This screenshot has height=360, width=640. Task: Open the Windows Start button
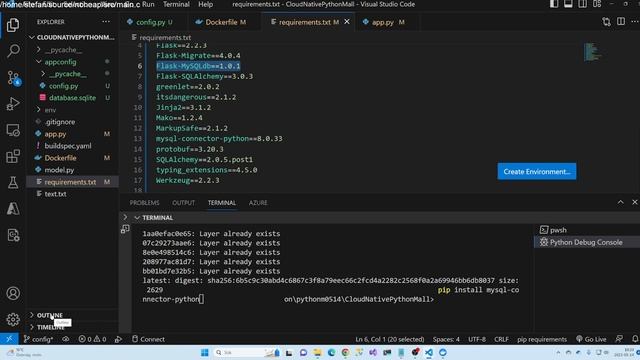pyautogui.click(x=205, y=353)
